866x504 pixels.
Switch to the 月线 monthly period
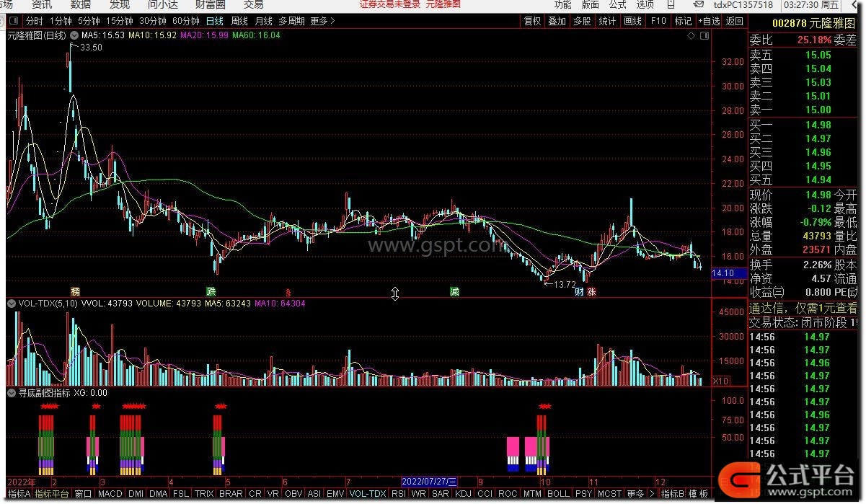(x=263, y=21)
